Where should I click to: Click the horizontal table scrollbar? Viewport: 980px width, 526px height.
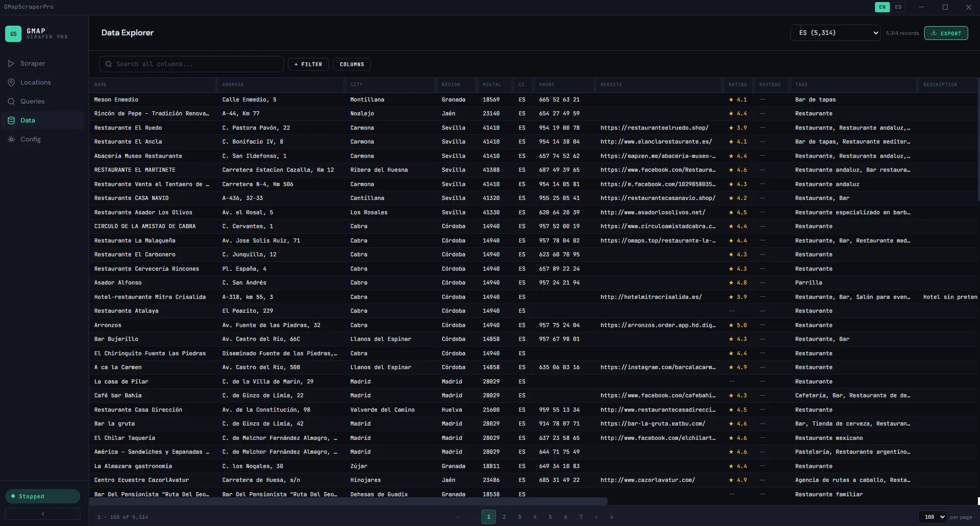(x=348, y=501)
